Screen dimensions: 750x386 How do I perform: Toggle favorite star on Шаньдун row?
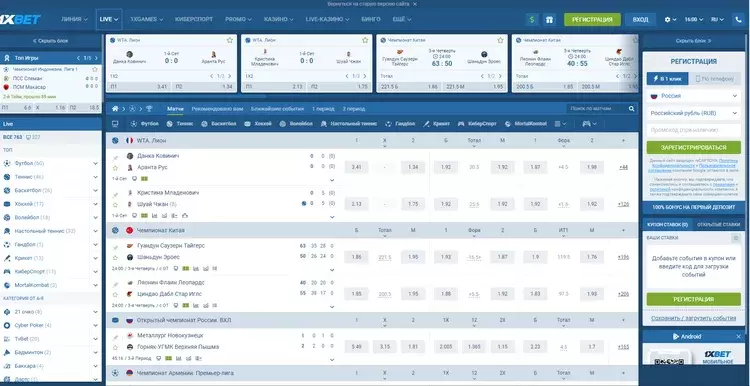(115, 257)
